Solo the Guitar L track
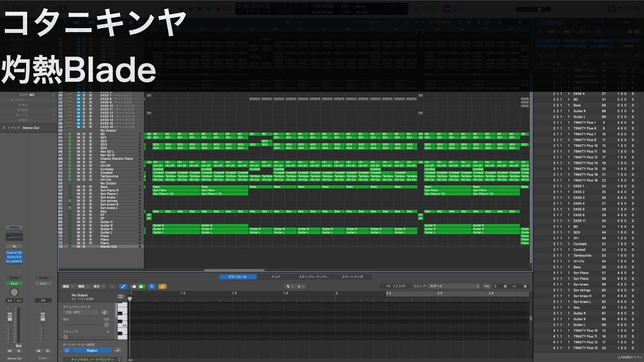644x362 pixels. coord(84,233)
